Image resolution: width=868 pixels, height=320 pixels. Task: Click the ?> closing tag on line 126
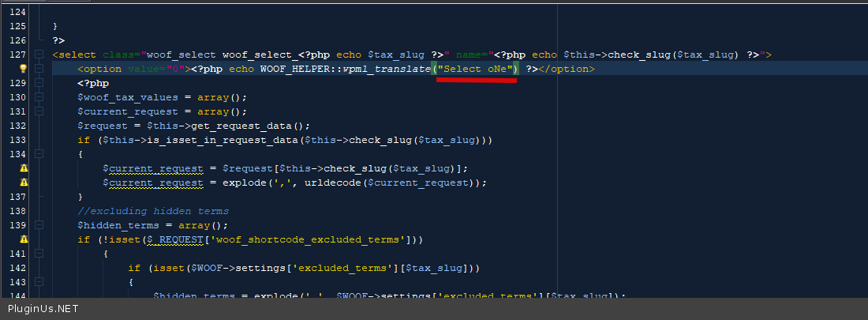click(58, 40)
